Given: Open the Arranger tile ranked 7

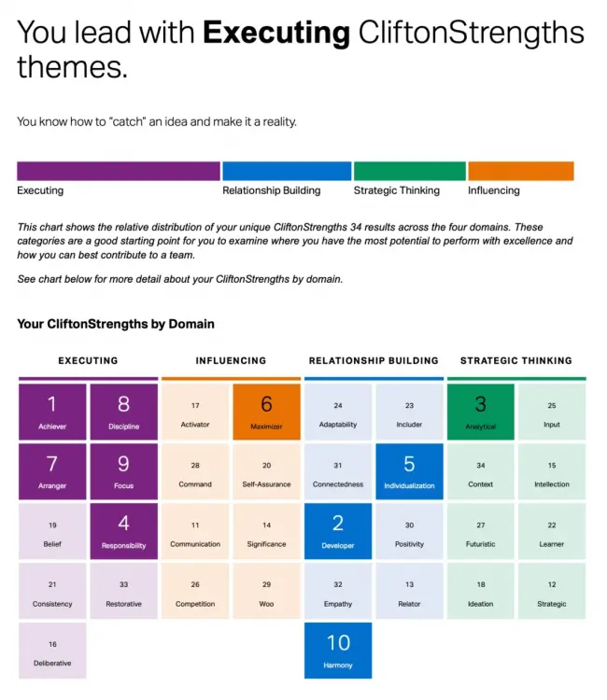Looking at the screenshot, I should coord(52,471).
